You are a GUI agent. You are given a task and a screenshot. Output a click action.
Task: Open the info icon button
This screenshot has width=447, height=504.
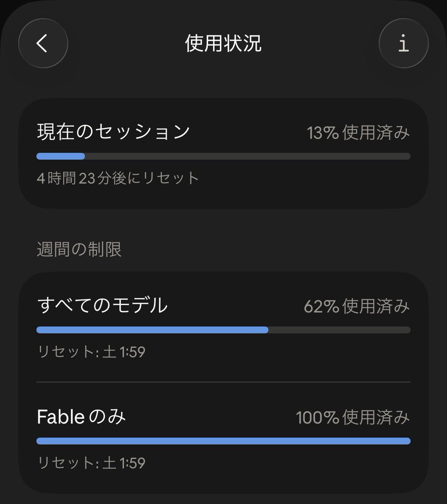coord(403,43)
